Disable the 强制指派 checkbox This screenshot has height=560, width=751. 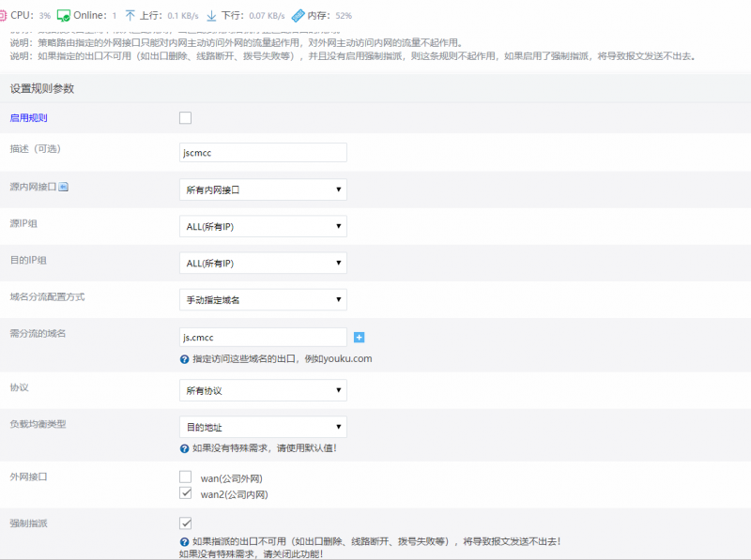(x=185, y=522)
